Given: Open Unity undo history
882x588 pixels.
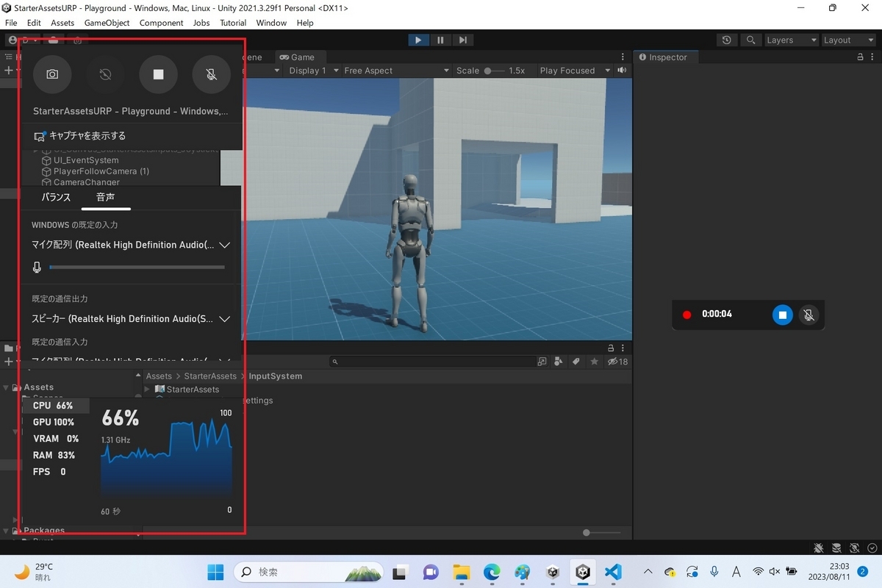Looking at the screenshot, I should [727, 40].
